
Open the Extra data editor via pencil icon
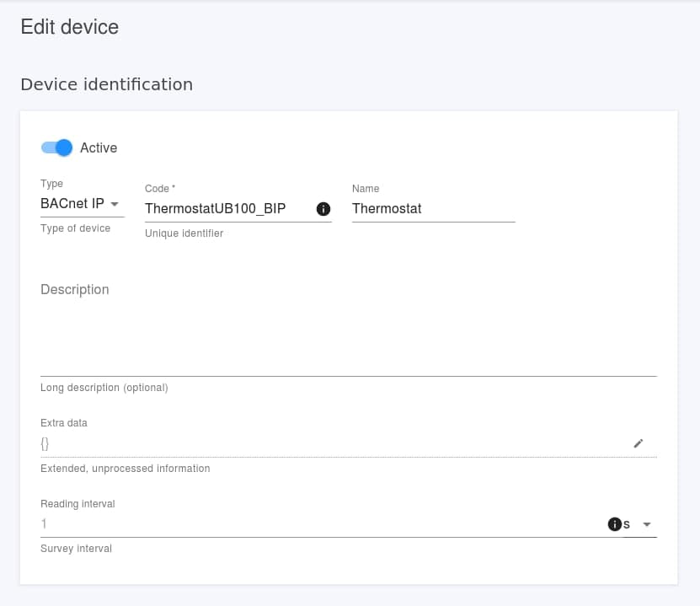coord(639,443)
